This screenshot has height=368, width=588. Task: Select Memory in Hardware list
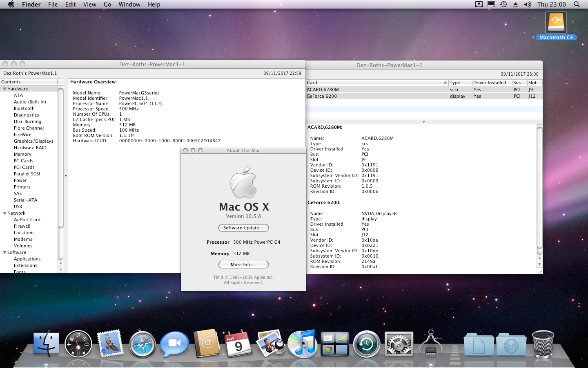pyautogui.click(x=22, y=154)
